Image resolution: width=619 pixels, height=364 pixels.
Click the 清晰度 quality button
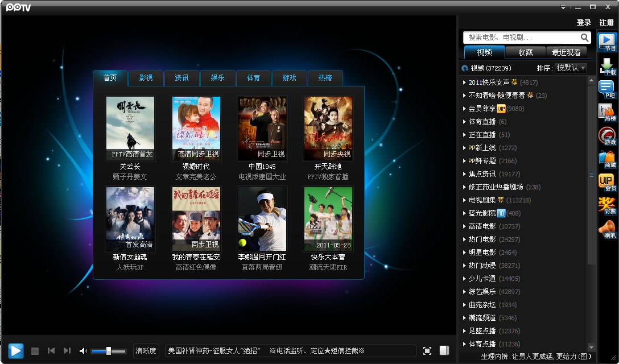coord(146,351)
